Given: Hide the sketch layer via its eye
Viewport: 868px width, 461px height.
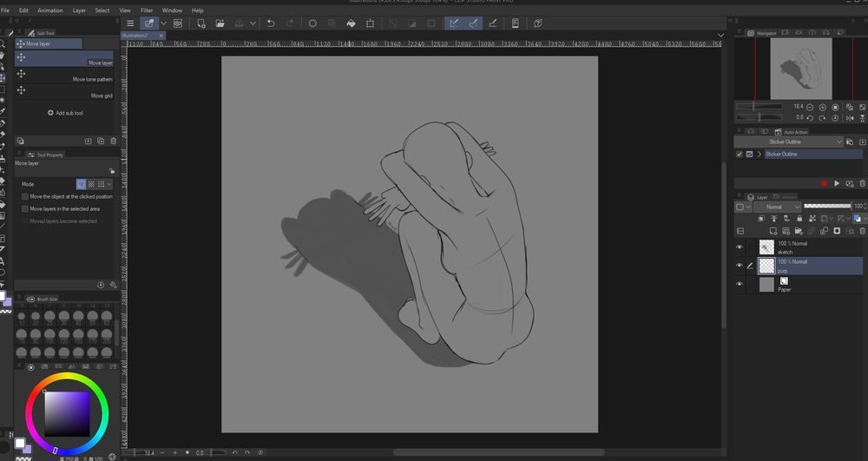Looking at the screenshot, I should point(740,247).
